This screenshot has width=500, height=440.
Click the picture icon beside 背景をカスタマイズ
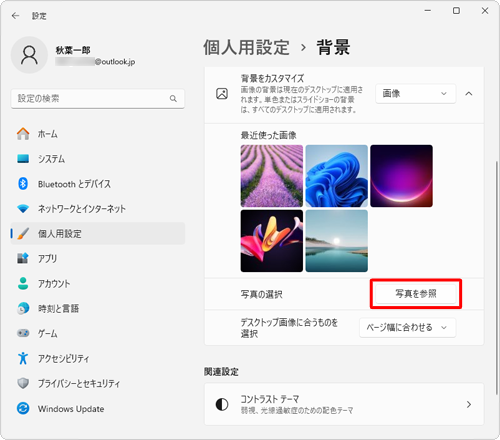pyautogui.click(x=222, y=94)
